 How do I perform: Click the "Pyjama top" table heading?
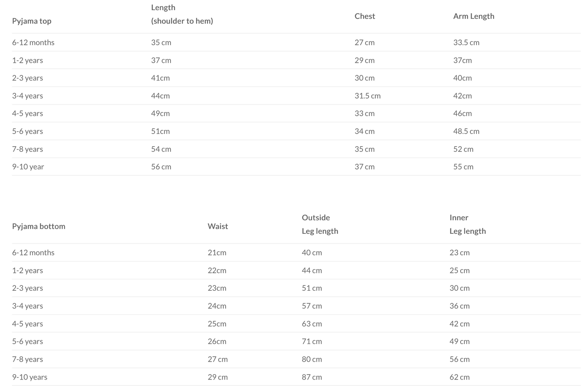point(32,21)
